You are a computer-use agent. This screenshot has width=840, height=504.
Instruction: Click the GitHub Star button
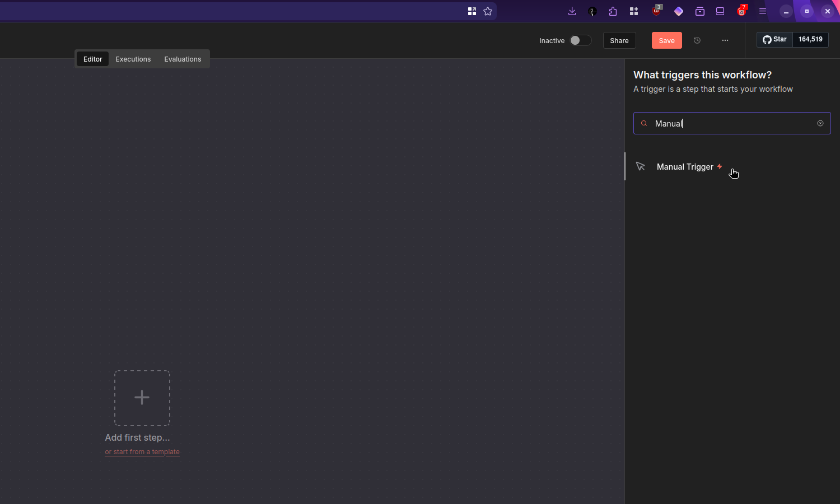pos(774,39)
